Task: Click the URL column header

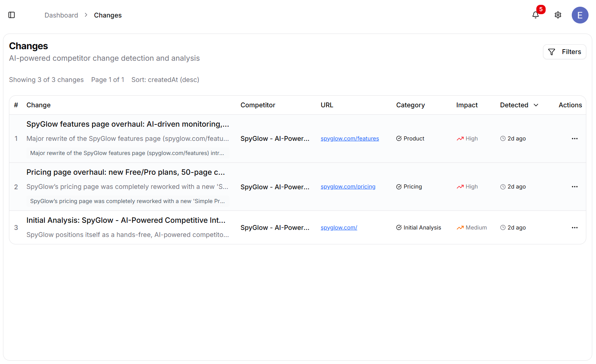Action: [327, 105]
